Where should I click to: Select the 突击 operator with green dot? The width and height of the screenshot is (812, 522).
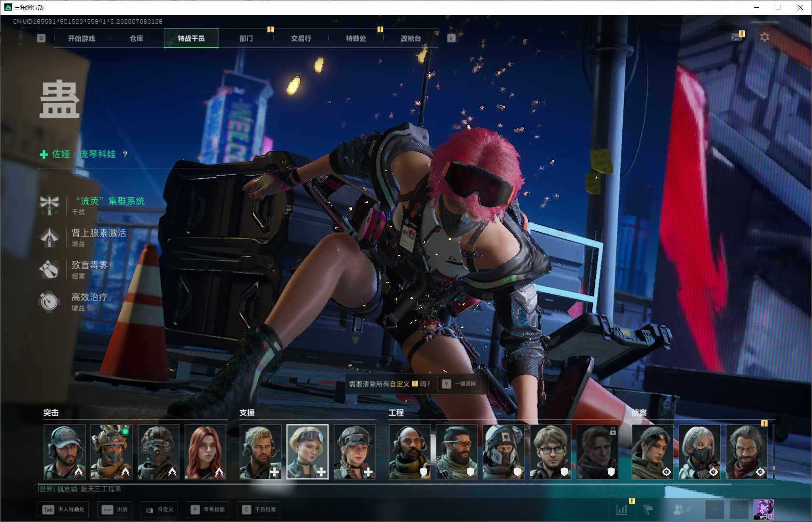click(x=112, y=452)
